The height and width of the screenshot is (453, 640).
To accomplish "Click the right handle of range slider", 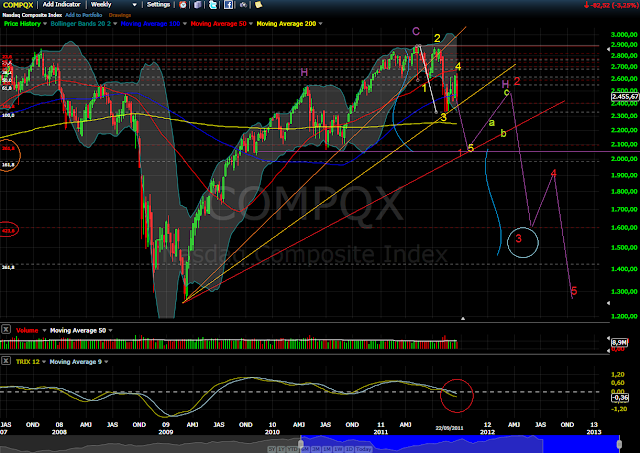I will pos(619,444).
